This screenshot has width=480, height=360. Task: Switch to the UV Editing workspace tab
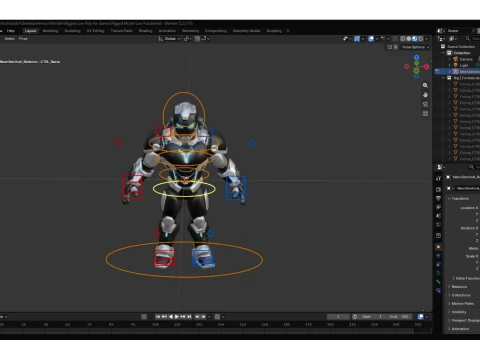coord(96,31)
